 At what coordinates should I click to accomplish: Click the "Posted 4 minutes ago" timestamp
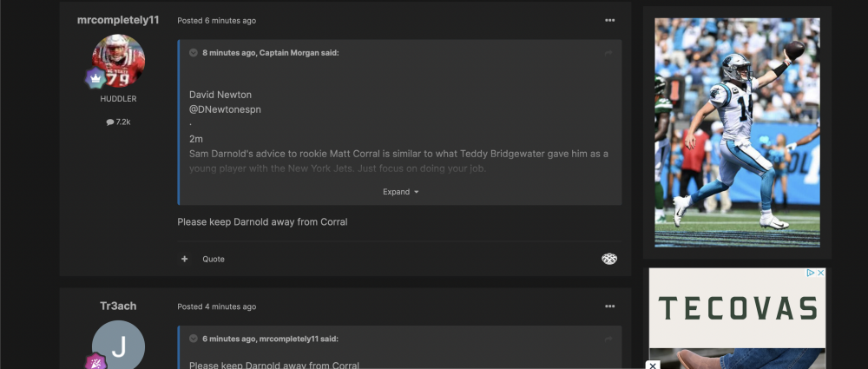pos(216,306)
